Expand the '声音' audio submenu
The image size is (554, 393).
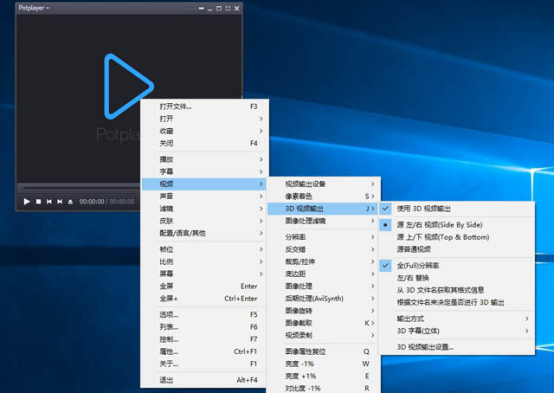(x=205, y=196)
